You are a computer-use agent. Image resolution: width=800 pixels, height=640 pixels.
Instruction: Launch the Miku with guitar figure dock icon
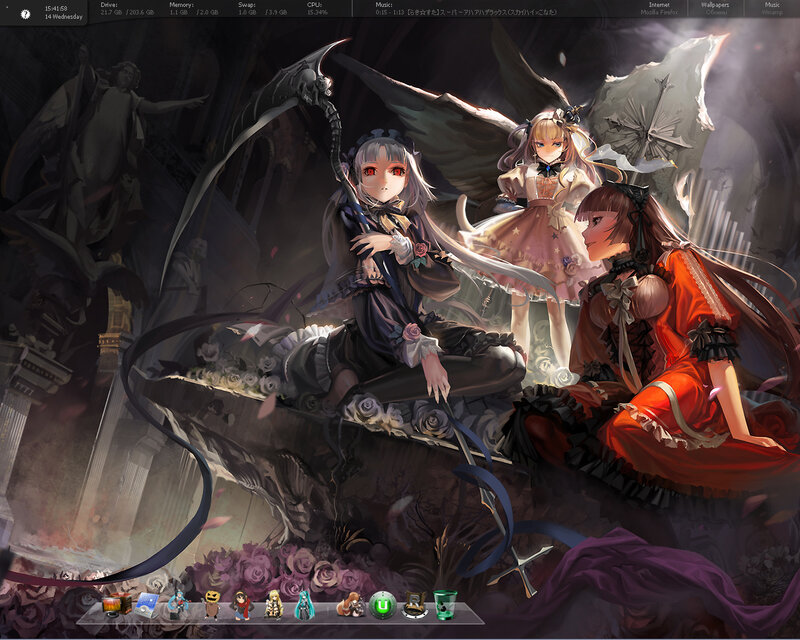click(178, 604)
